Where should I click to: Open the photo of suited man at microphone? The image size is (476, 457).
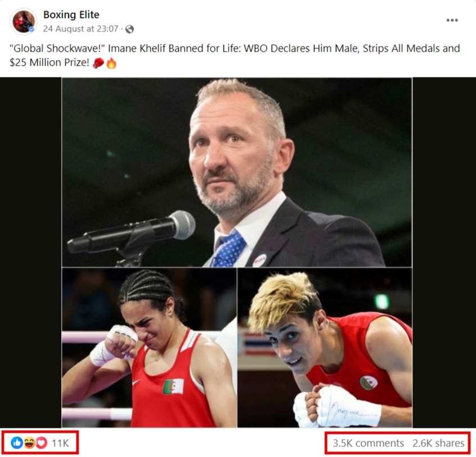237,172
